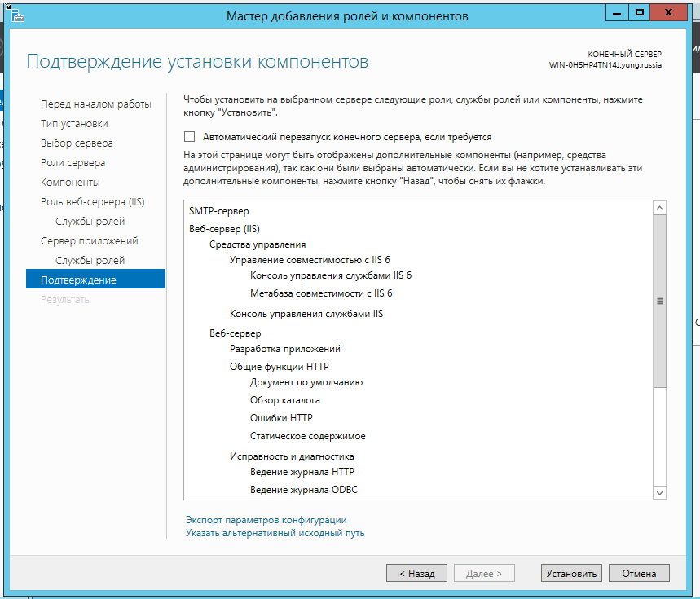The image size is (700, 599).
Task: Click the wizard window title bar icon
Action: [x=18, y=16]
